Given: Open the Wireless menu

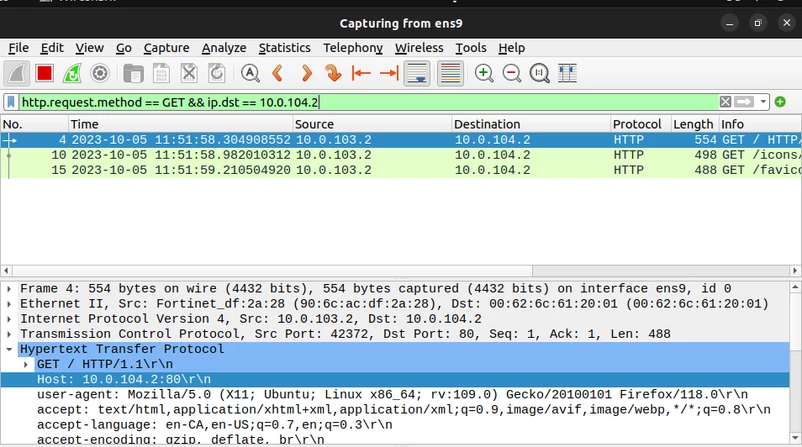Looking at the screenshot, I should pos(419,48).
